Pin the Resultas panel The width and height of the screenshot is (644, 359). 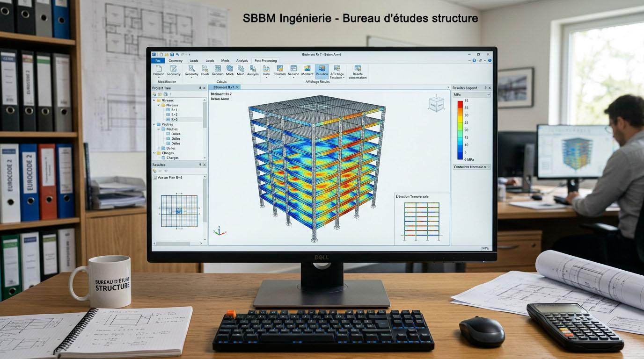[x=200, y=165]
